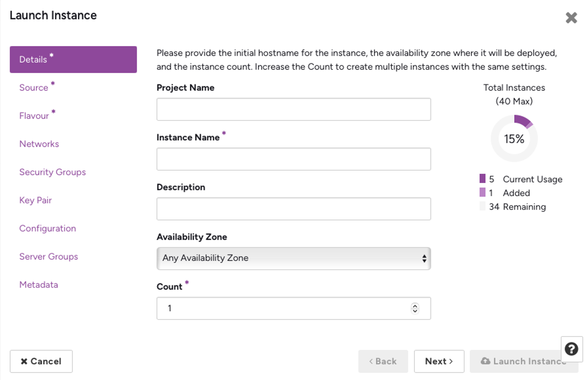The image size is (588, 380).
Task: Click the Back button
Action: click(x=383, y=361)
